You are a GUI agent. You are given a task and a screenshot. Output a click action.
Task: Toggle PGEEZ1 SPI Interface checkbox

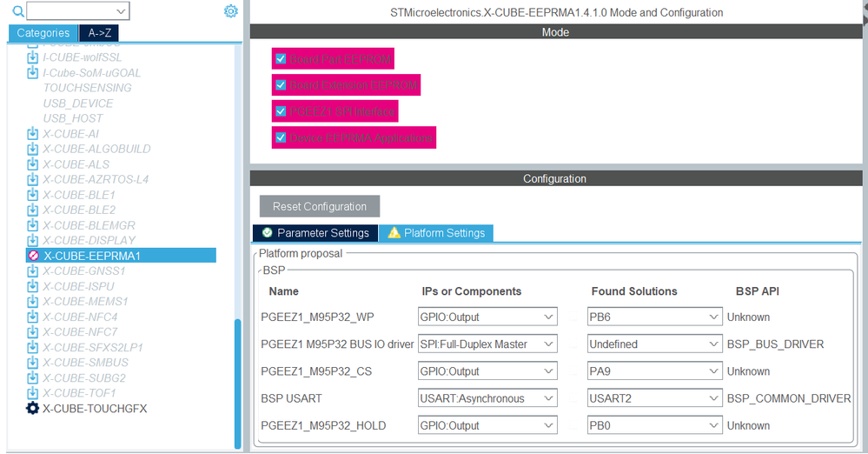point(281,111)
